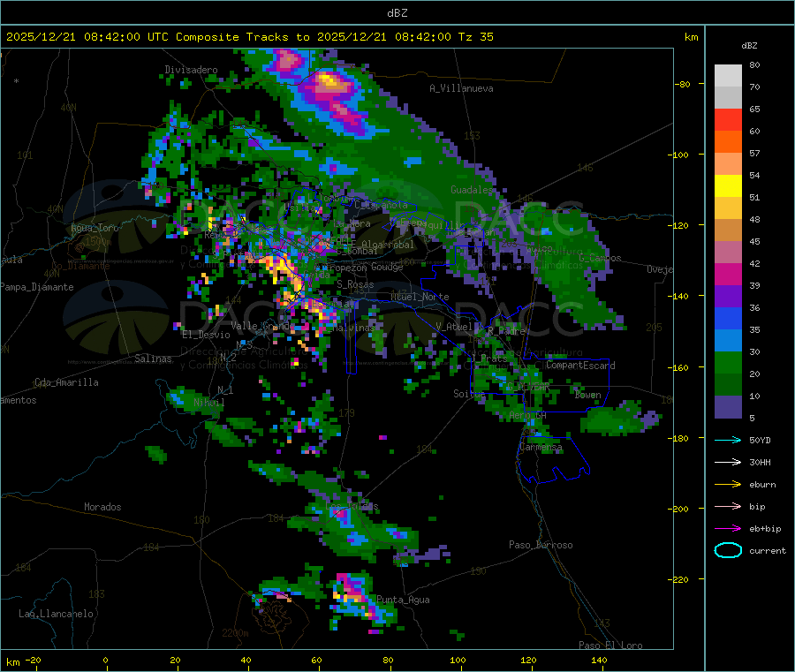This screenshot has height=672, width=795.
Task: Click the 'Los_Toldos' map label
Action: point(352,506)
